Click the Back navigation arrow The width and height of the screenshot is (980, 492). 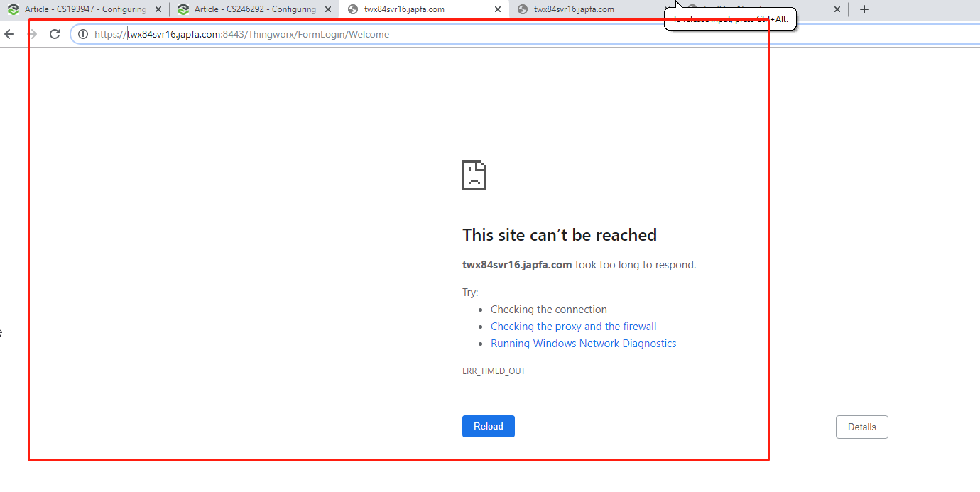(9, 33)
